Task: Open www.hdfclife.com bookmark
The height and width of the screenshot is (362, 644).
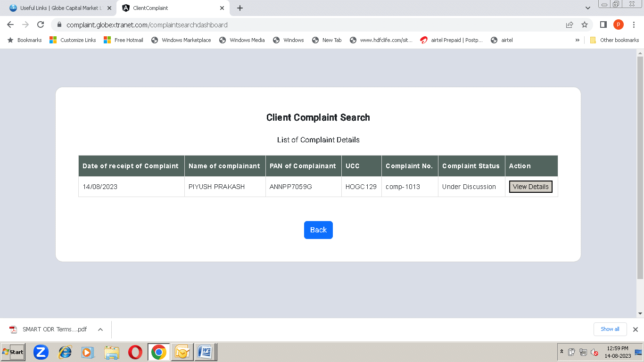Action: click(381, 40)
